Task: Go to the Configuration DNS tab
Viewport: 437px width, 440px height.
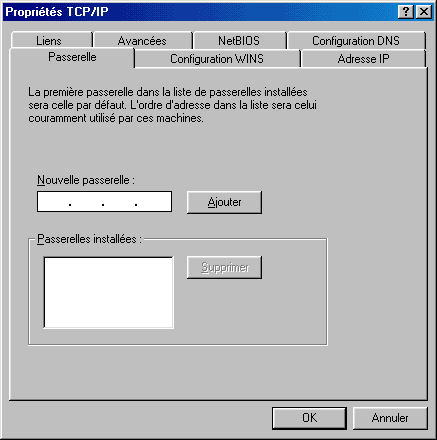Action: coord(356,40)
